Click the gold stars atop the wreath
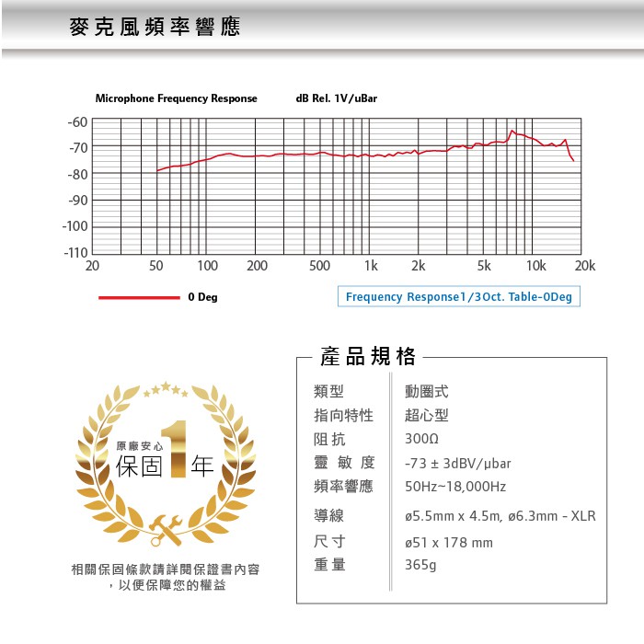 166,389
